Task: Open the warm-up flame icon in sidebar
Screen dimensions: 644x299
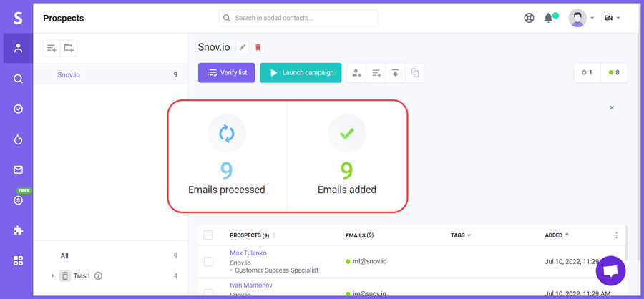Action: coord(18,139)
